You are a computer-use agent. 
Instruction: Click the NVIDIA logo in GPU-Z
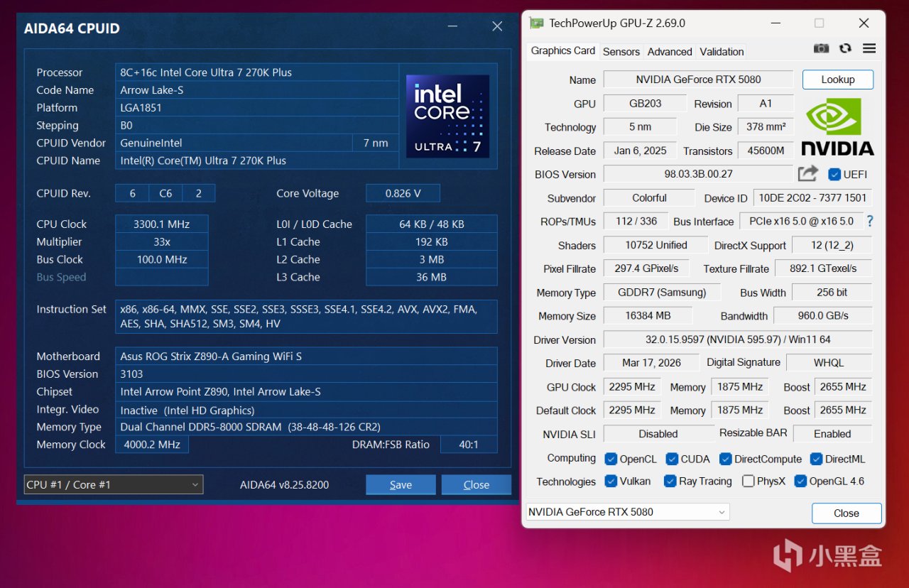tap(838, 126)
